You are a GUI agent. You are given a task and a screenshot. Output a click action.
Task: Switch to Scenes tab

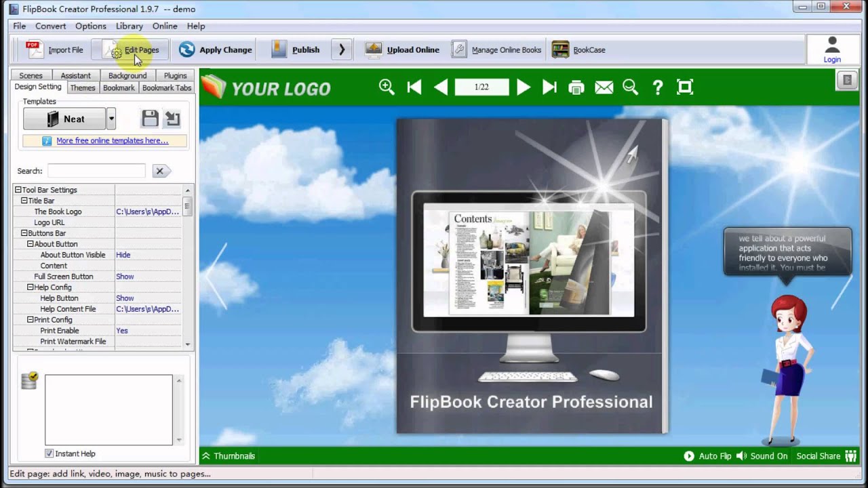pos(31,75)
